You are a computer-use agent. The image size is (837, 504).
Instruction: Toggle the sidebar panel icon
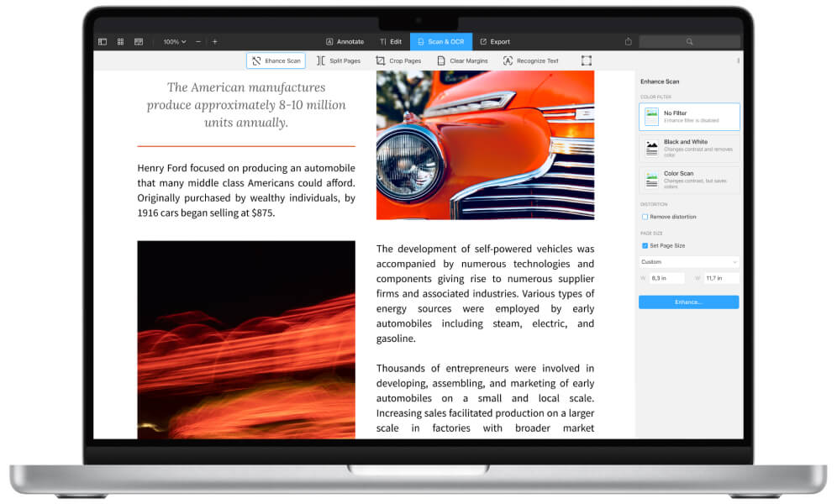(x=103, y=41)
